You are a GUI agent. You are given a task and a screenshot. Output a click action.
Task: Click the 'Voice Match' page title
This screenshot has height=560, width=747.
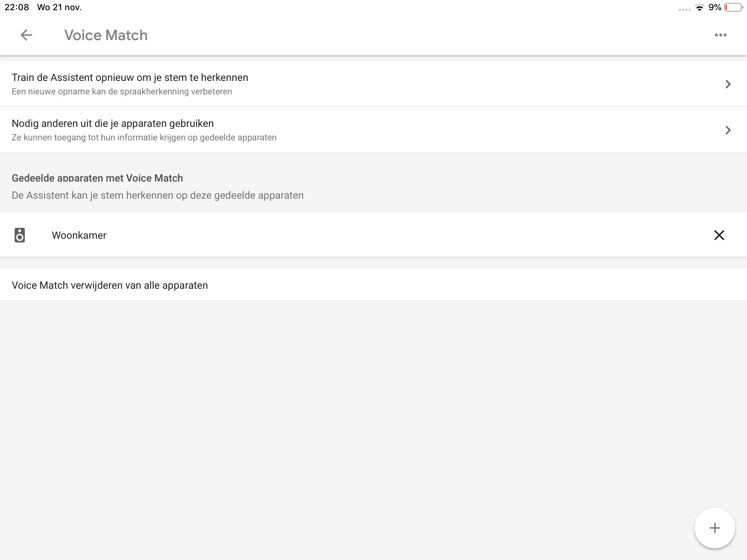pos(106,35)
